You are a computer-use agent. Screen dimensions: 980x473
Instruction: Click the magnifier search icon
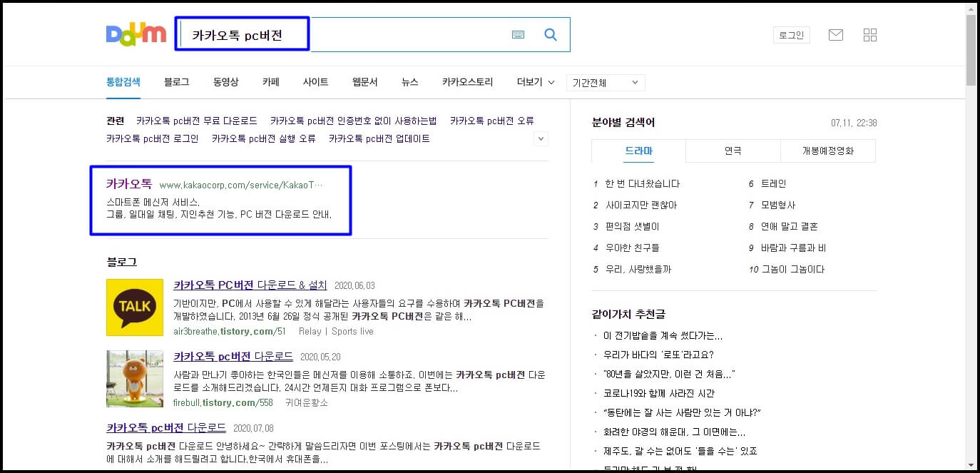tap(551, 34)
